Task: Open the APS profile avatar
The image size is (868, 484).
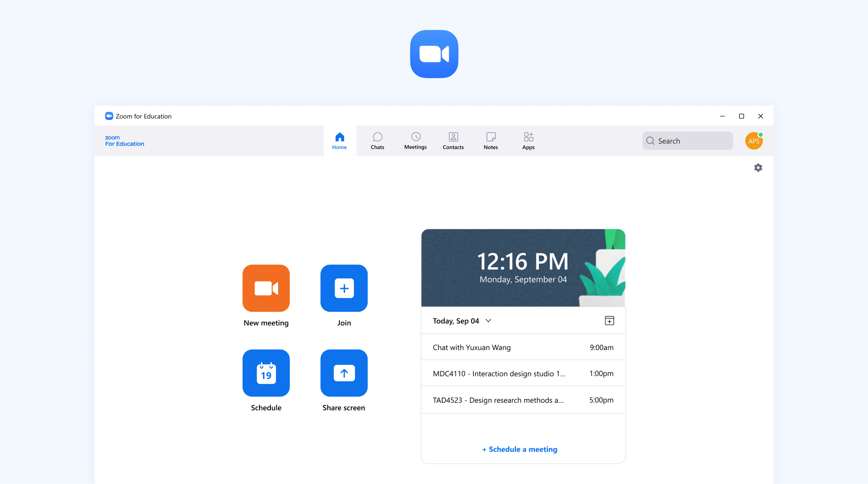Action: (x=754, y=141)
